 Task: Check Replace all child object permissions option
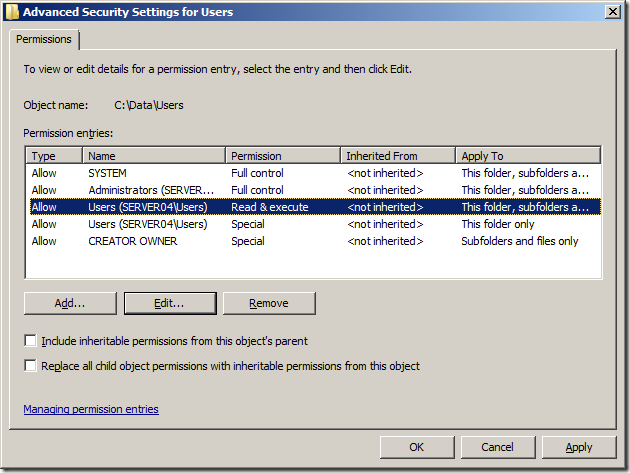pyautogui.click(x=31, y=366)
